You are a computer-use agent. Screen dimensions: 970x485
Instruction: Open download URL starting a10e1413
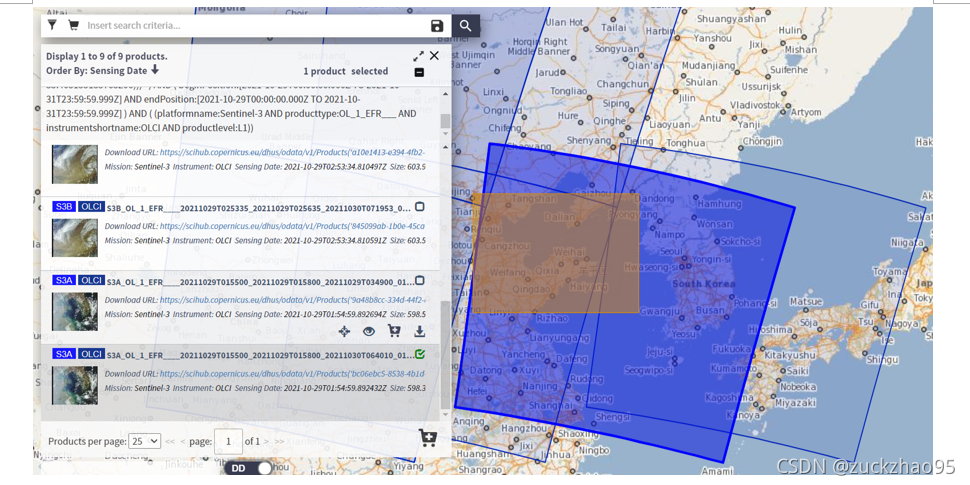[x=293, y=152]
